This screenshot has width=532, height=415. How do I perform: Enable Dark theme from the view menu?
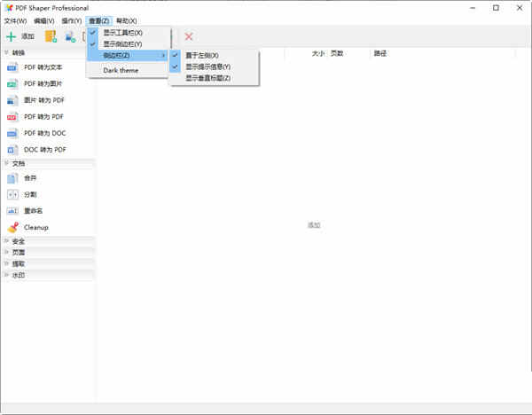121,70
